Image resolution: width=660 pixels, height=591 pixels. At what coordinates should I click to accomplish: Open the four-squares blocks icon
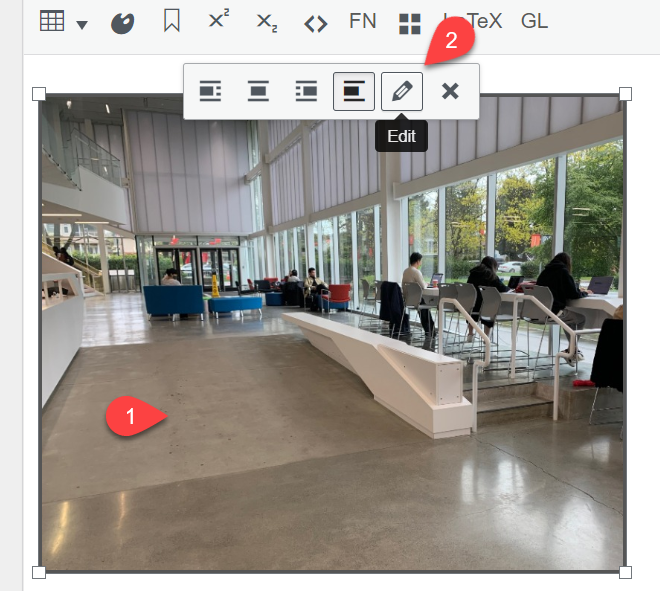click(409, 23)
